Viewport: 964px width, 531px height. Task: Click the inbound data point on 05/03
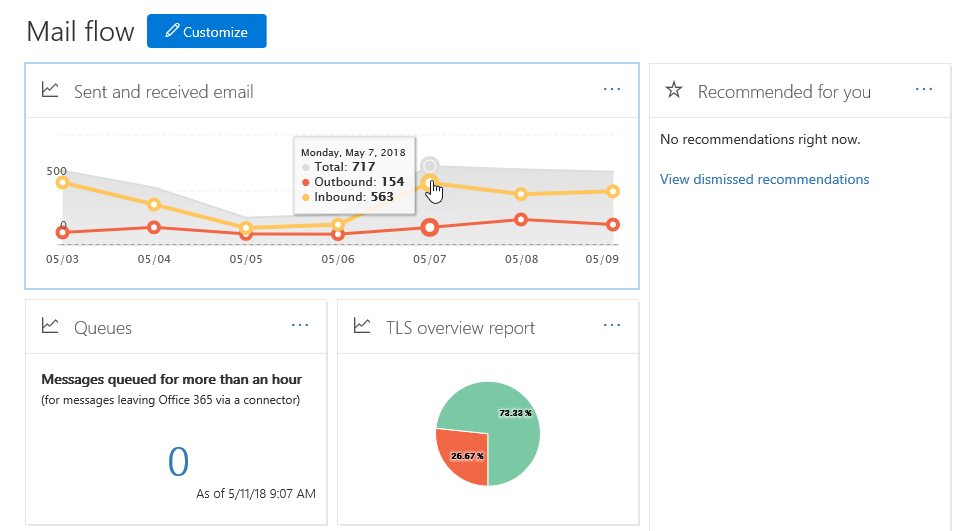point(62,182)
